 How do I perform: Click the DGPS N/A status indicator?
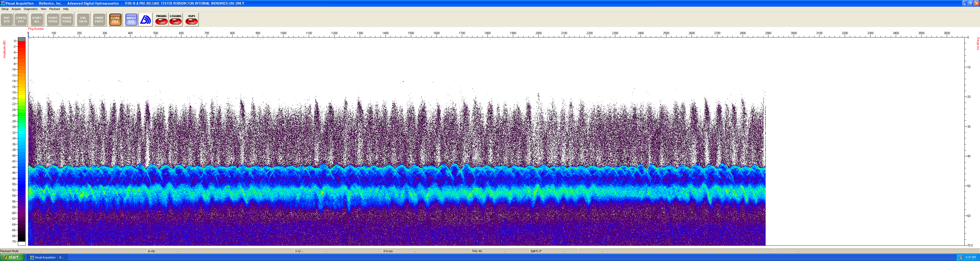click(192, 20)
